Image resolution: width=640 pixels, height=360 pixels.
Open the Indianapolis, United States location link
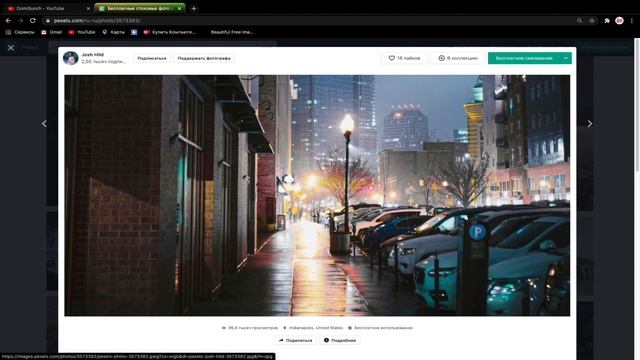point(313,328)
